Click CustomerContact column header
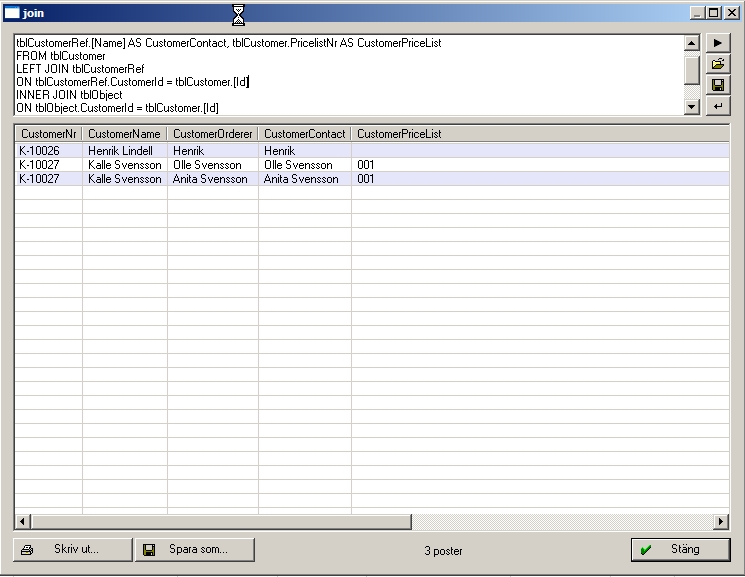 [x=305, y=134]
